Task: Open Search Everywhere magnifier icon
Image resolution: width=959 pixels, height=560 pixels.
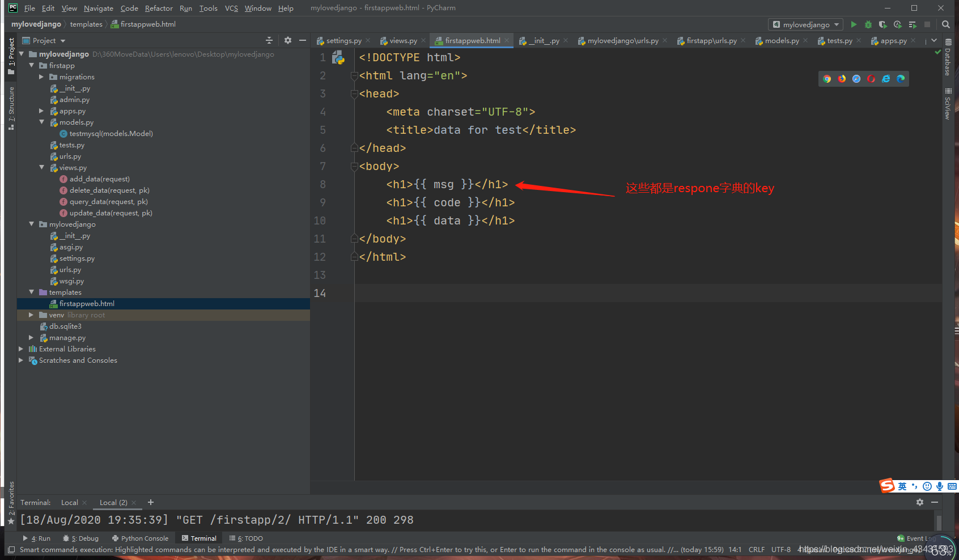Action: pos(945,24)
